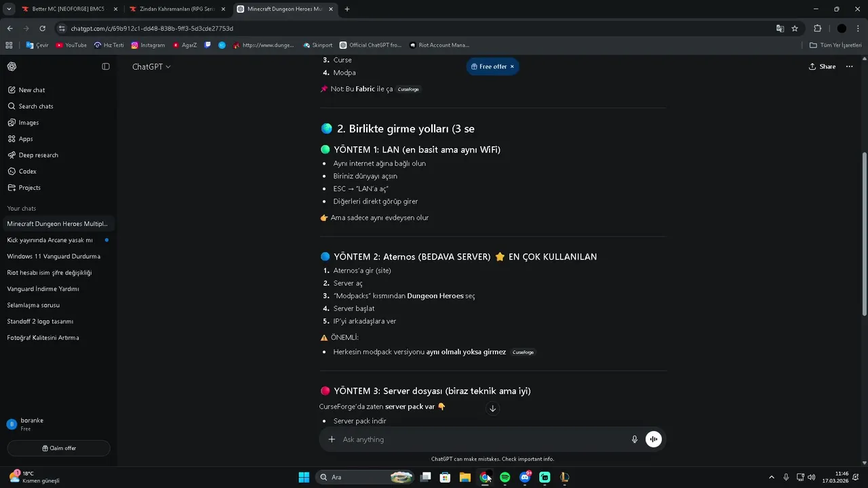
Task: Click the Claim offer button
Action: 58,448
